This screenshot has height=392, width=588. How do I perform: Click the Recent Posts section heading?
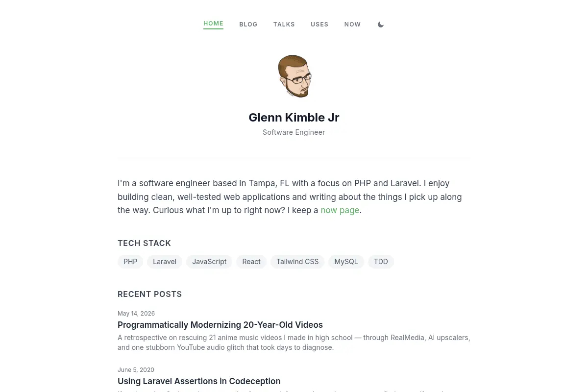tap(150, 294)
